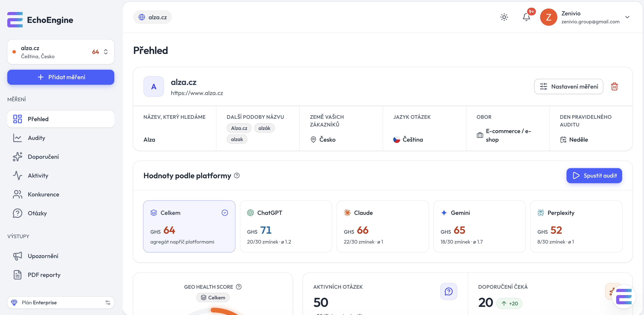Open the Audity menu item
Viewport: 644px width, 315px height.
click(x=61, y=138)
